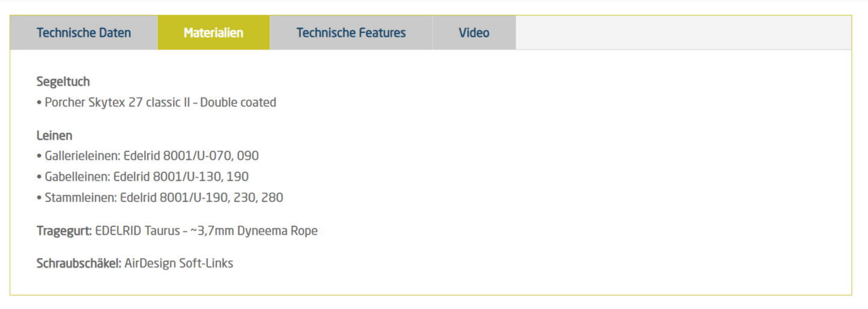This screenshot has height=309, width=868.
Task: Click the 8001/U-190, 230, 280 value
Action: point(221,198)
